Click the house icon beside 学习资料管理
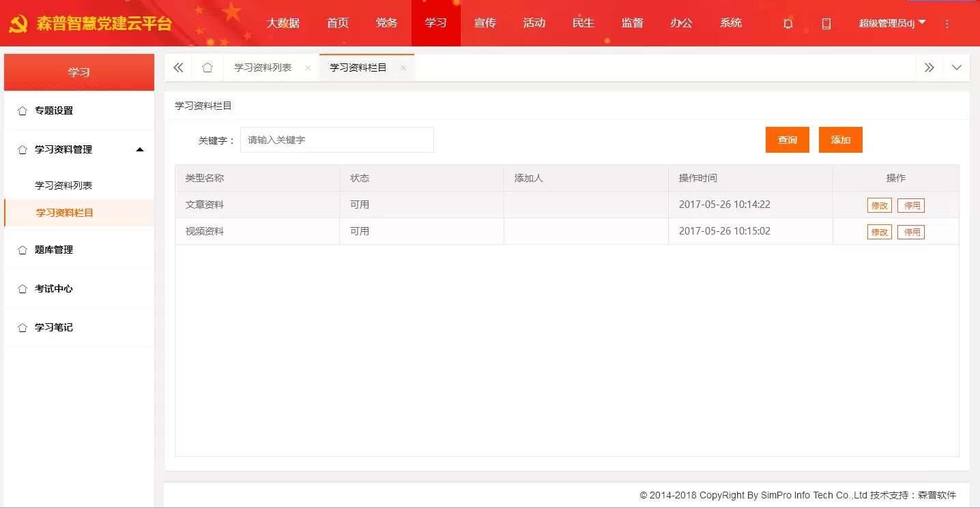This screenshot has height=508, width=980. pos(23,149)
